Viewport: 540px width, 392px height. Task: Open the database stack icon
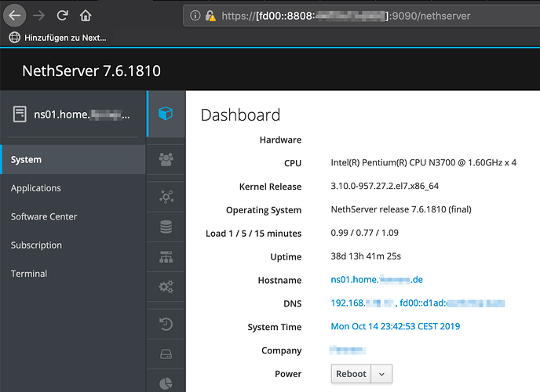coord(166,227)
